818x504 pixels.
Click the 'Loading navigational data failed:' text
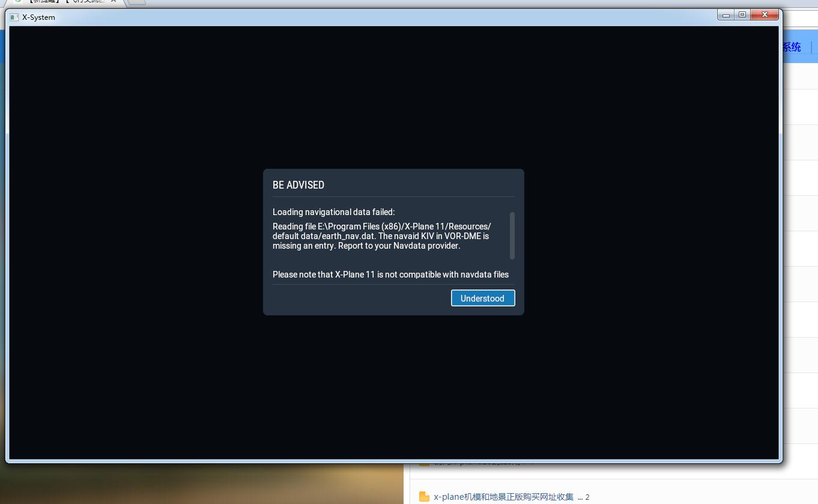point(334,212)
